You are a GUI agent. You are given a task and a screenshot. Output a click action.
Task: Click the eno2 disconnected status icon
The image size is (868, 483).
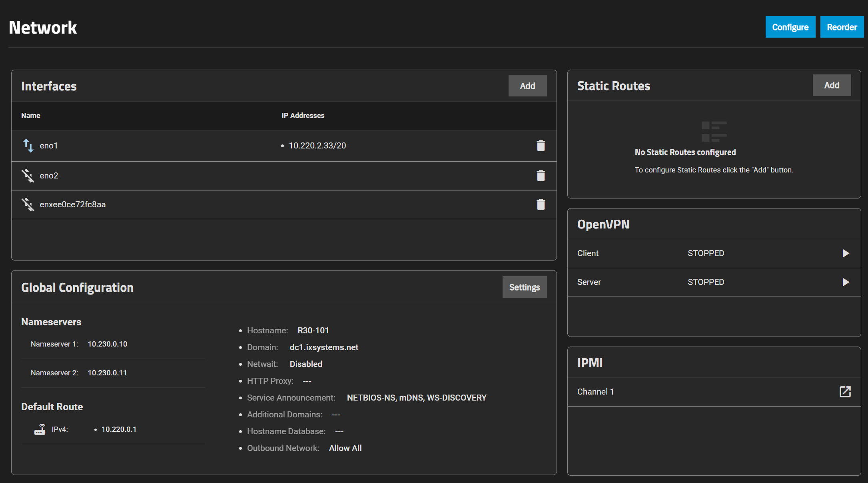pyautogui.click(x=28, y=176)
